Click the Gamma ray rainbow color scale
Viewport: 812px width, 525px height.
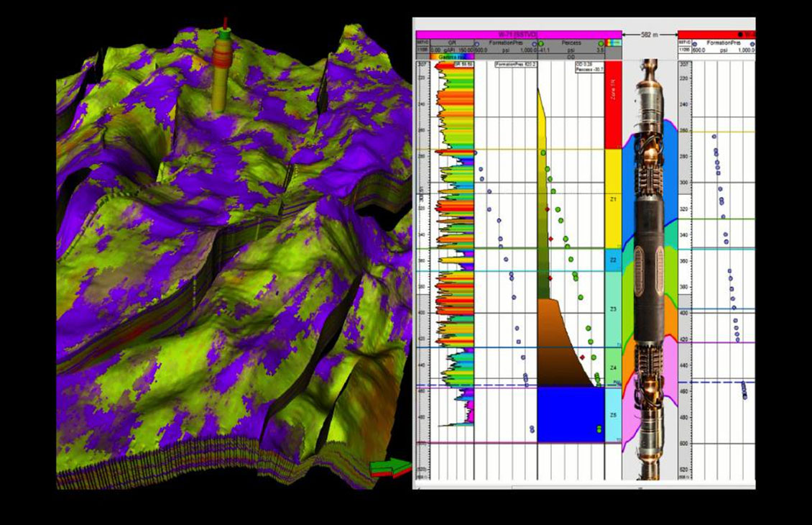(451, 56)
